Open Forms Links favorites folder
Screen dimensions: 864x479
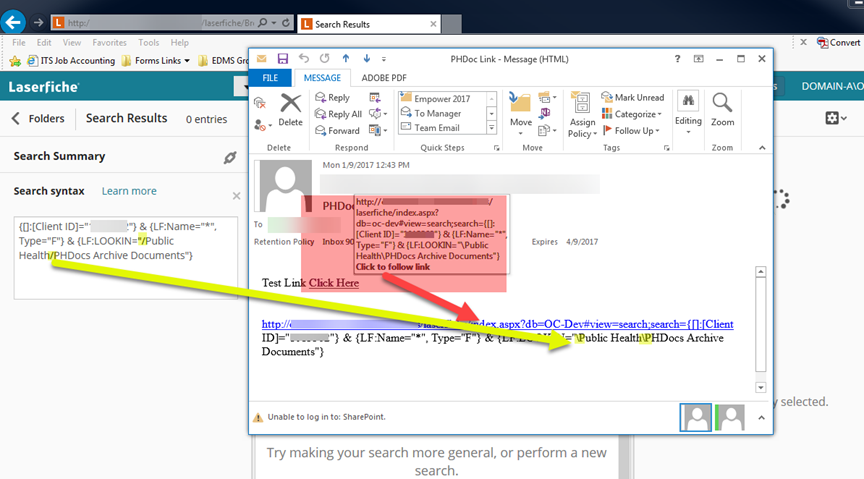tap(155, 61)
